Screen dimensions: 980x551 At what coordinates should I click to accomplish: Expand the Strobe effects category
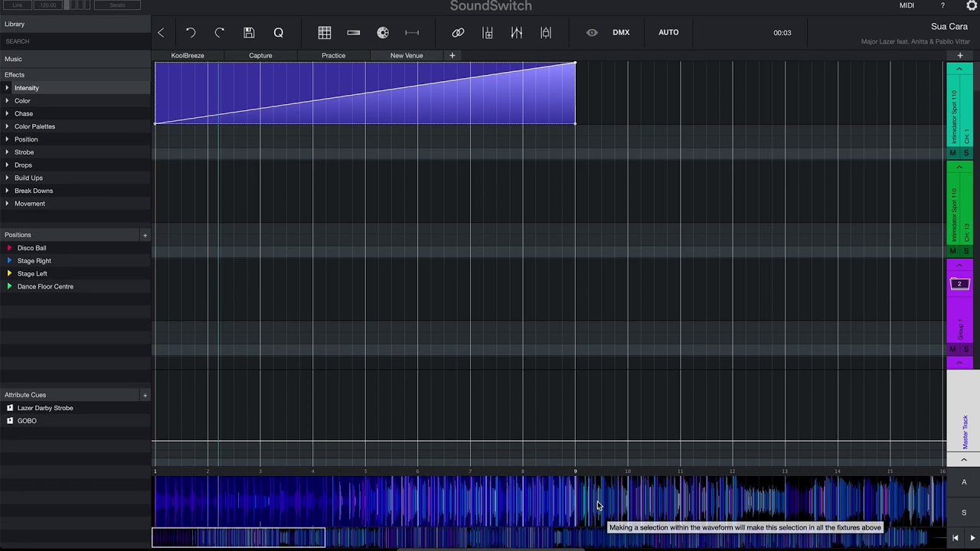(x=7, y=152)
